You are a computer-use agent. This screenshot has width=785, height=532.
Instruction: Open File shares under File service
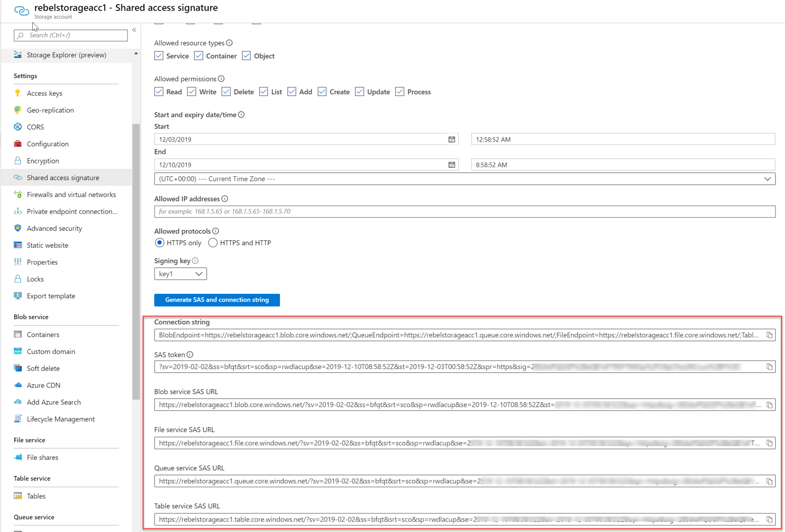click(x=43, y=457)
